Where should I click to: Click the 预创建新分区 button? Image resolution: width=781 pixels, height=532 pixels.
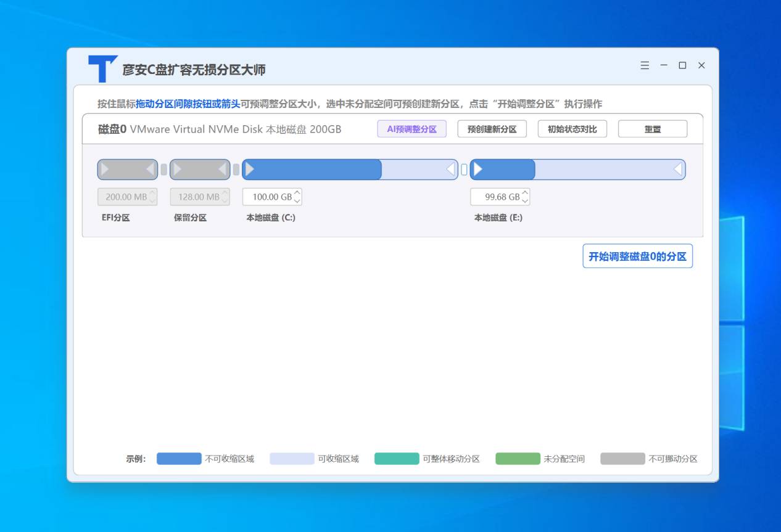click(x=492, y=129)
